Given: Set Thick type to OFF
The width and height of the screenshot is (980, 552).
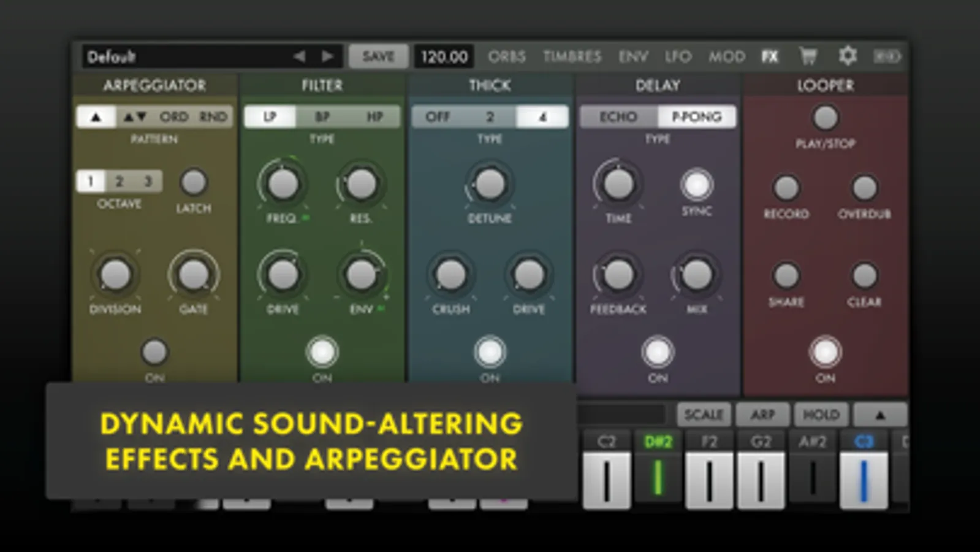Looking at the screenshot, I should coord(438,117).
